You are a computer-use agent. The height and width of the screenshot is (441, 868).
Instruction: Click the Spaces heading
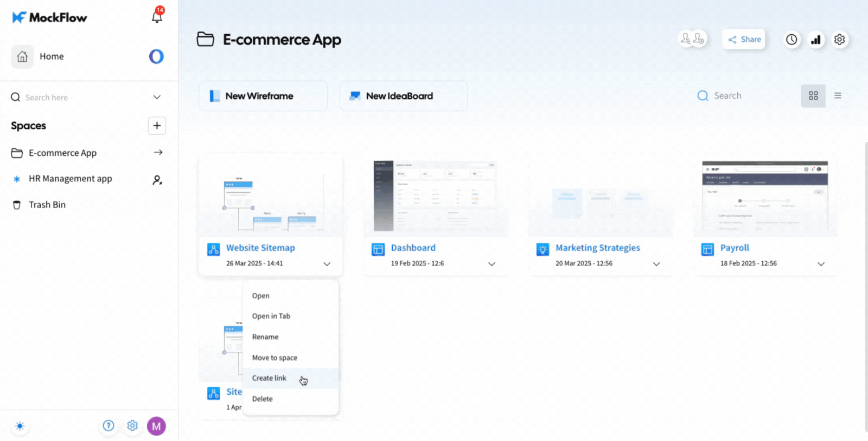(x=28, y=126)
